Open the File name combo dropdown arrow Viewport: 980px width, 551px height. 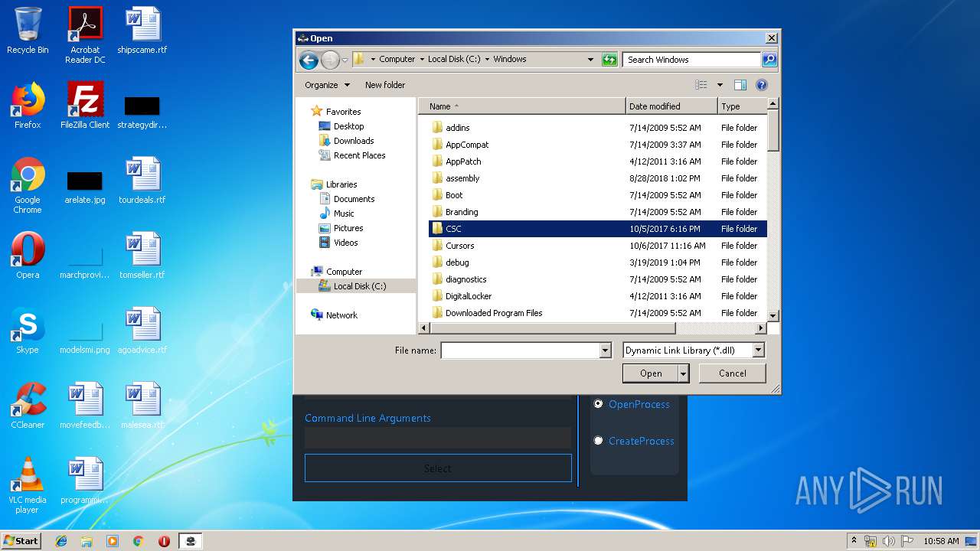coord(606,350)
